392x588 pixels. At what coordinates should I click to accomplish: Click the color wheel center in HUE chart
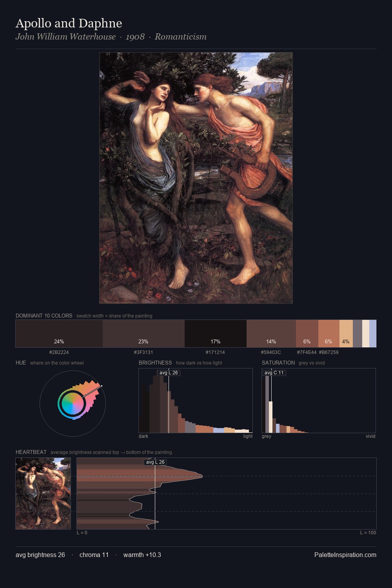[x=73, y=403]
